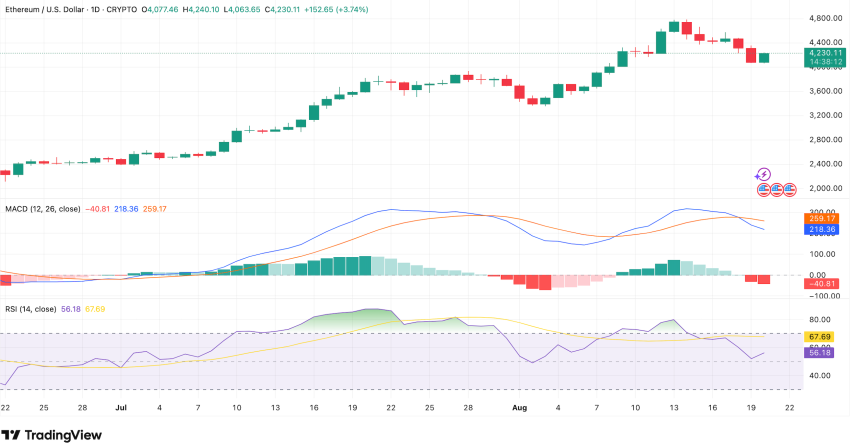Screen dimensions: 850x444
Task: Click the latest green candle on price chart
Action: 764,57
